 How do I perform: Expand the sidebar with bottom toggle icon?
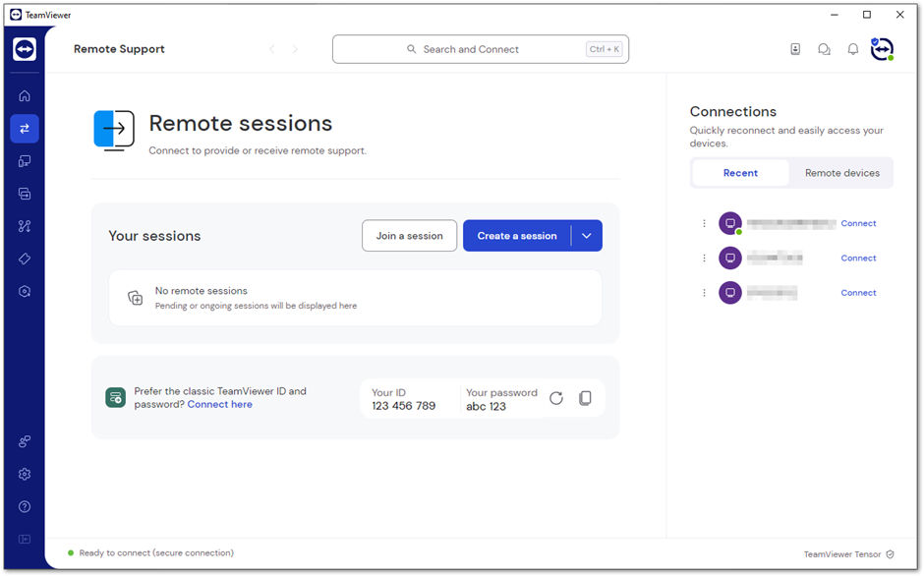pos(25,539)
